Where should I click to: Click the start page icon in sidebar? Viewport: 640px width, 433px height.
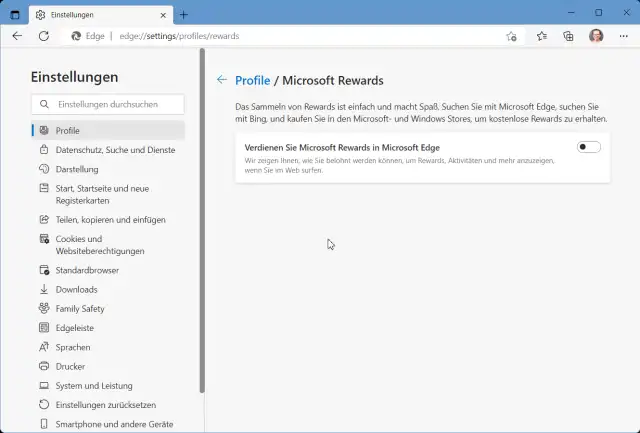click(x=44, y=188)
